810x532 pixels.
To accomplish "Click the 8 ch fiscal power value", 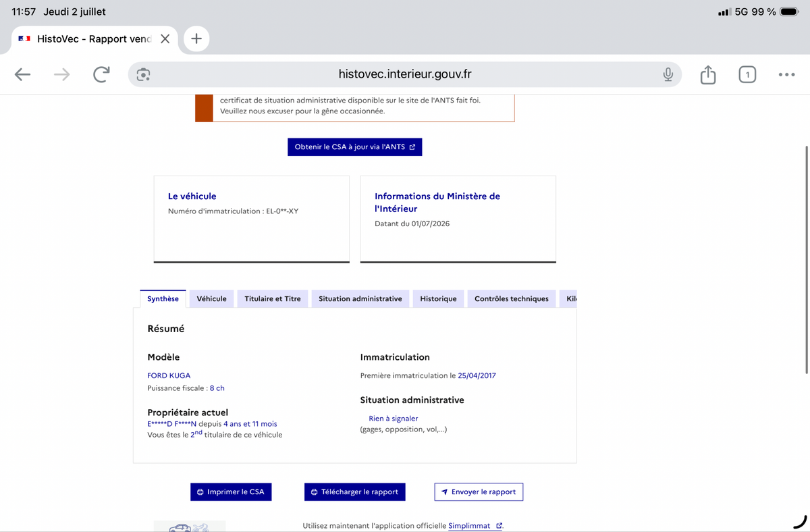I will click(x=217, y=388).
